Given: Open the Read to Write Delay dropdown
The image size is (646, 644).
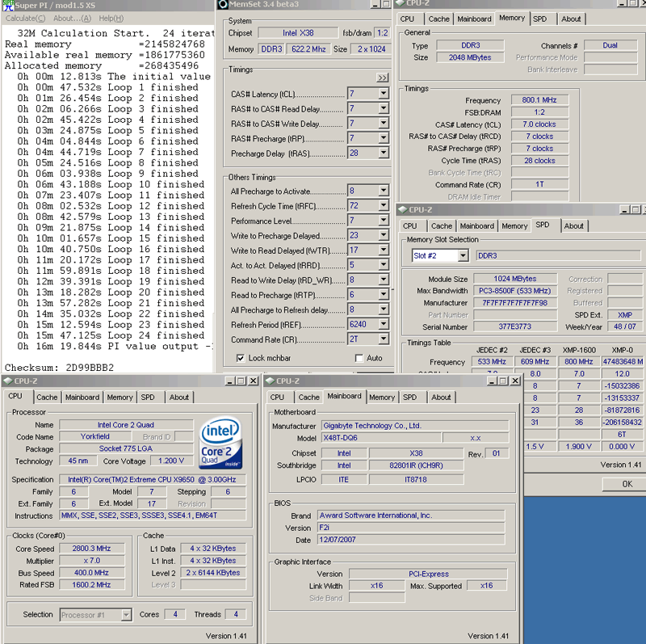Looking at the screenshot, I should 384,280.
